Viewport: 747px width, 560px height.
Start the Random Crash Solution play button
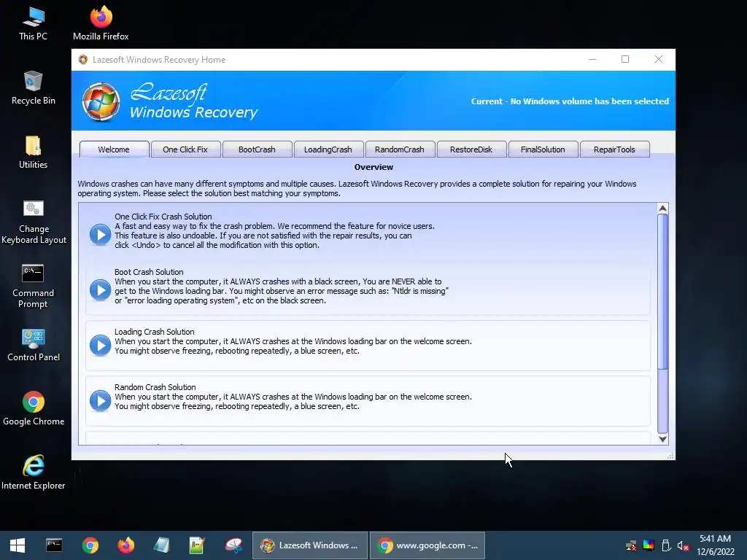pyautogui.click(x=100, y=400)
